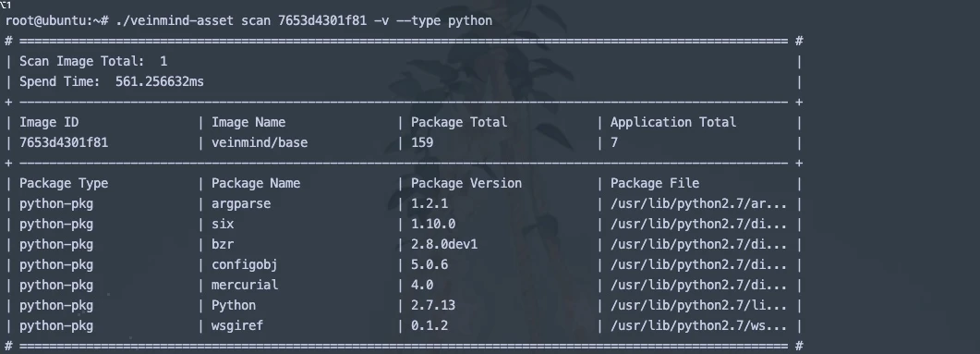Select the configobj package name
The width and height of the screenshot is (980, 354).
coord(245,264)
